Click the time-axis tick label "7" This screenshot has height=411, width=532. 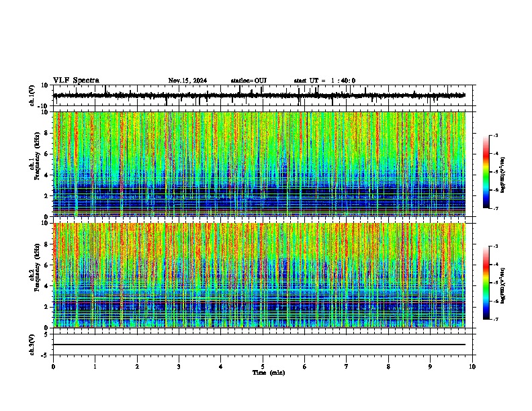click(x=347, y=367)
